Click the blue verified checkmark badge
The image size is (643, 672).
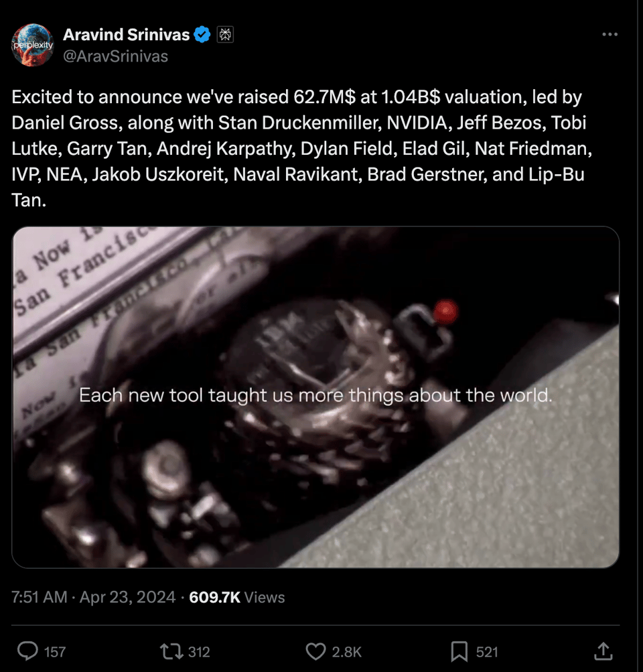(x=203, y=34)
